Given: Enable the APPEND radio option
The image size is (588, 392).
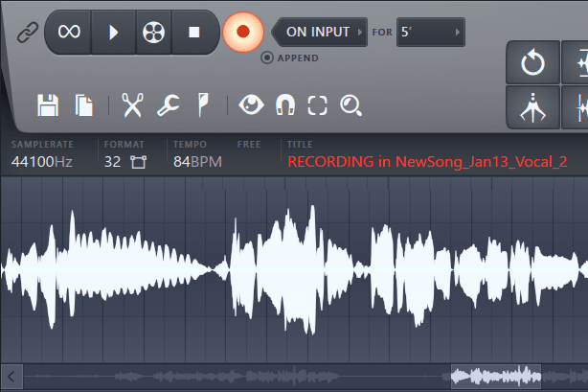Looking at the screenshot, I should click(x=266, y=58).
